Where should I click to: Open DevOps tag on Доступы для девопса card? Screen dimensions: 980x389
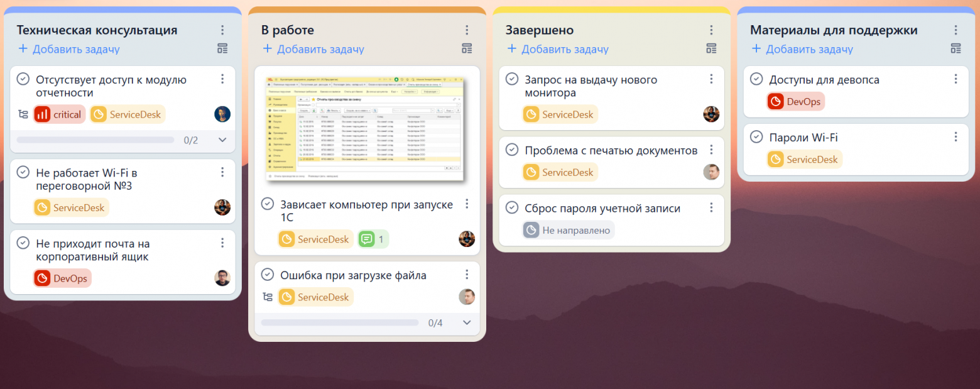(796, 101)
